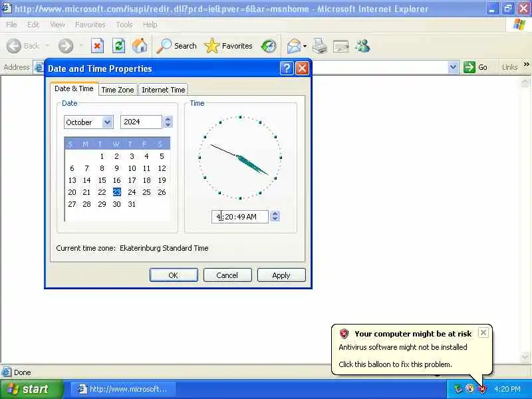The width and height of the screenshot is (532, 399).
Task: Open the Tools menu
Action: (x=124, y=25)
